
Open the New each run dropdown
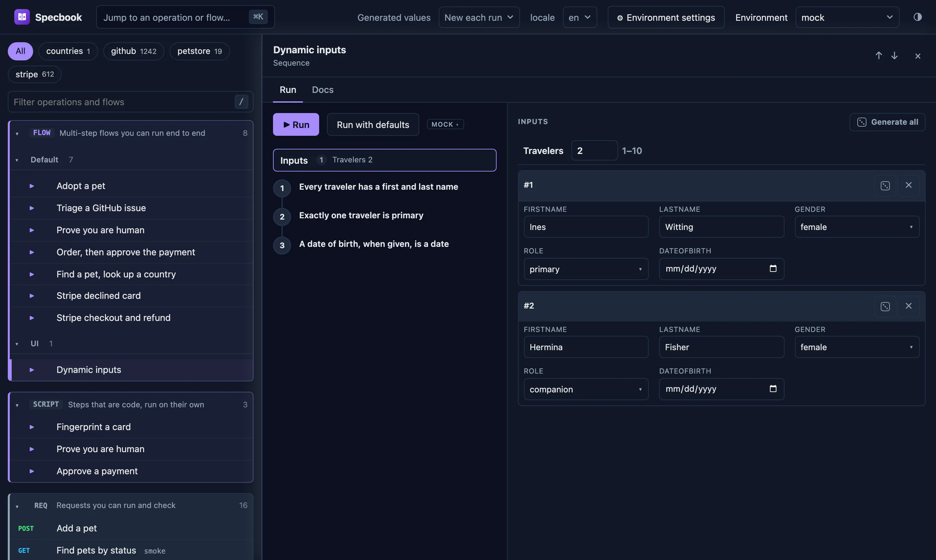(x=479, y=17)
